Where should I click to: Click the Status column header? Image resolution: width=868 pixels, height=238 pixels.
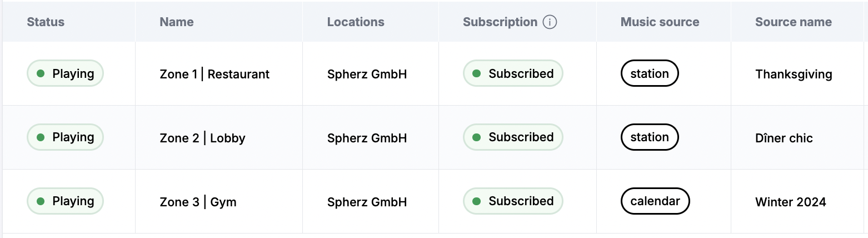click(46, 22)
